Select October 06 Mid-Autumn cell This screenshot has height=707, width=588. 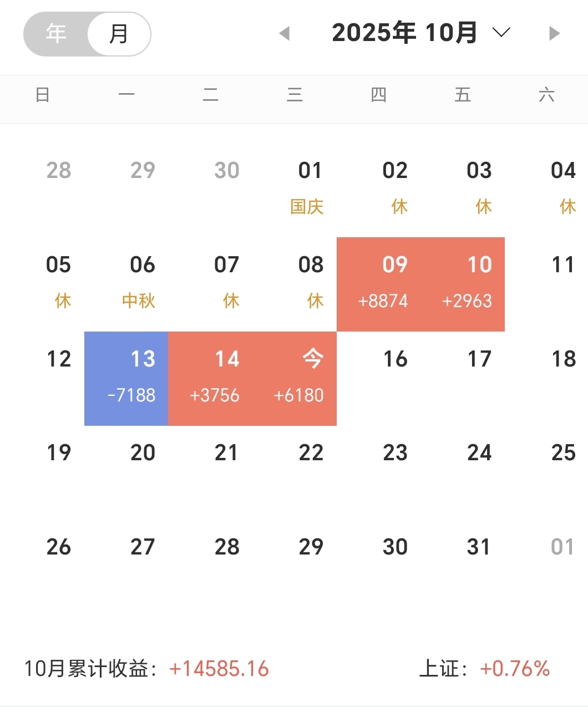(126, 284)
